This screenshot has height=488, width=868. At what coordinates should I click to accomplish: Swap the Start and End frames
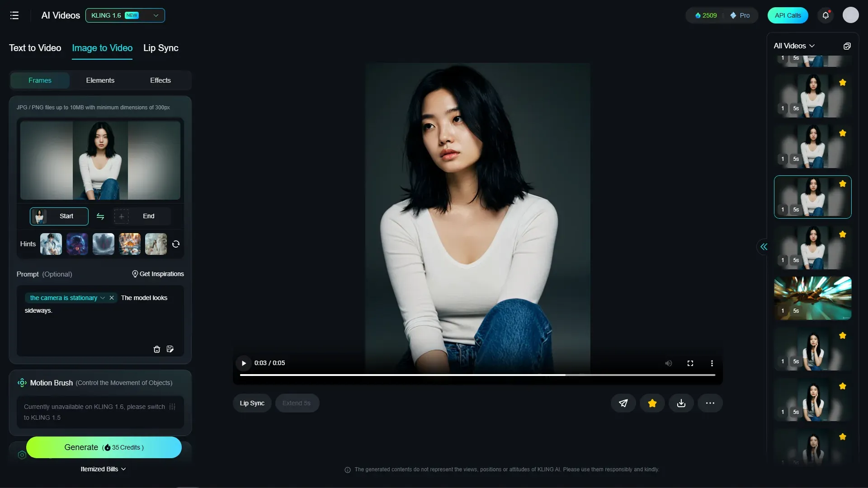[x=100, y=216]
